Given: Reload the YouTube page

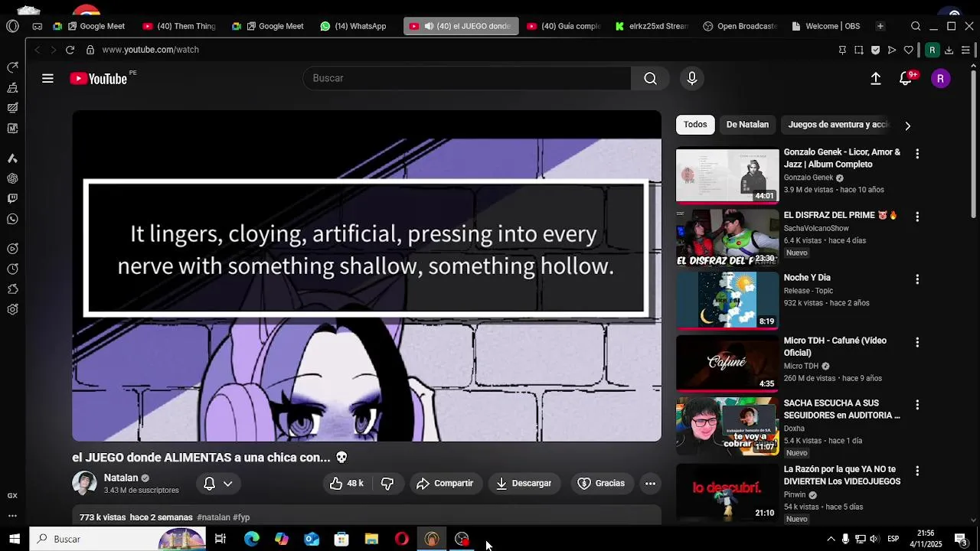Looking at the screenshot, I should coord(70,50).
